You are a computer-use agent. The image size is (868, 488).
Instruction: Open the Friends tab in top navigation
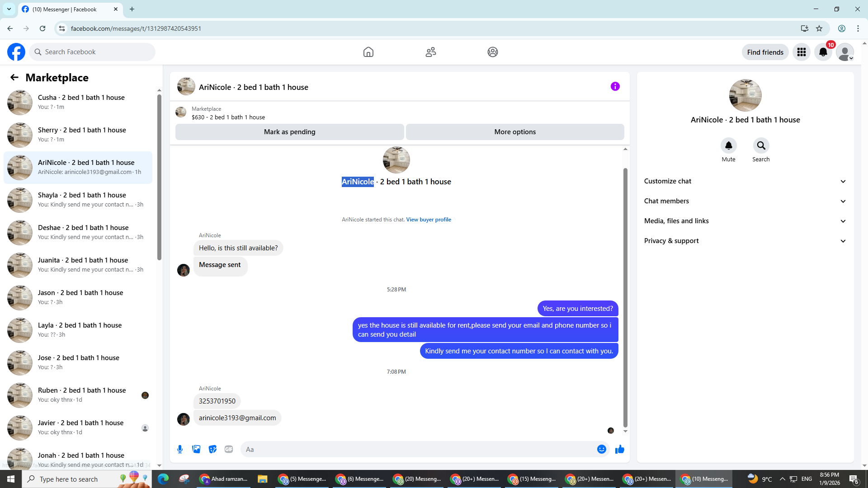430,52
